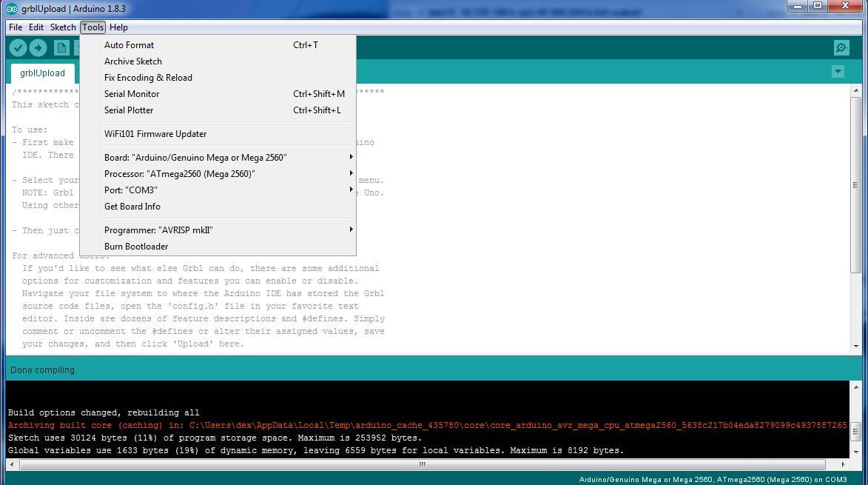Click code line starting 'For advanced'
Screen dimensions: 868x485
pos(61,255)
